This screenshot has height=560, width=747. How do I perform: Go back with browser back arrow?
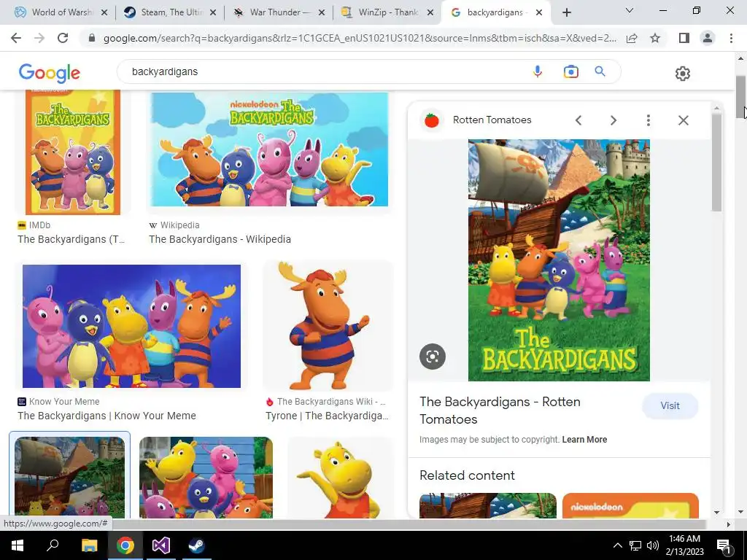point(16,38)
